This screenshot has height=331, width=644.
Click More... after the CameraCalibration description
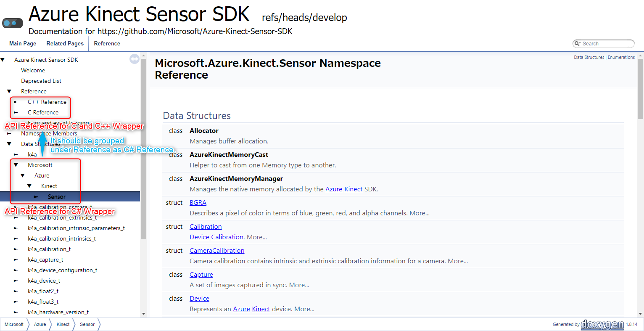tap(457, 261)
